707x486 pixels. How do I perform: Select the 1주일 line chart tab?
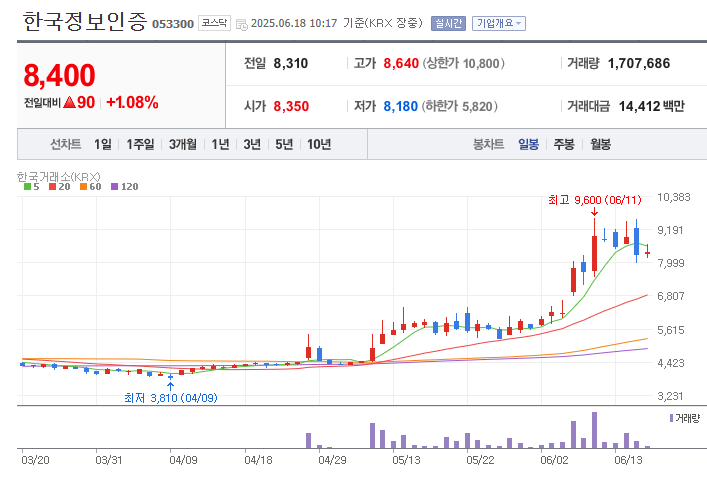click(140, 144)
